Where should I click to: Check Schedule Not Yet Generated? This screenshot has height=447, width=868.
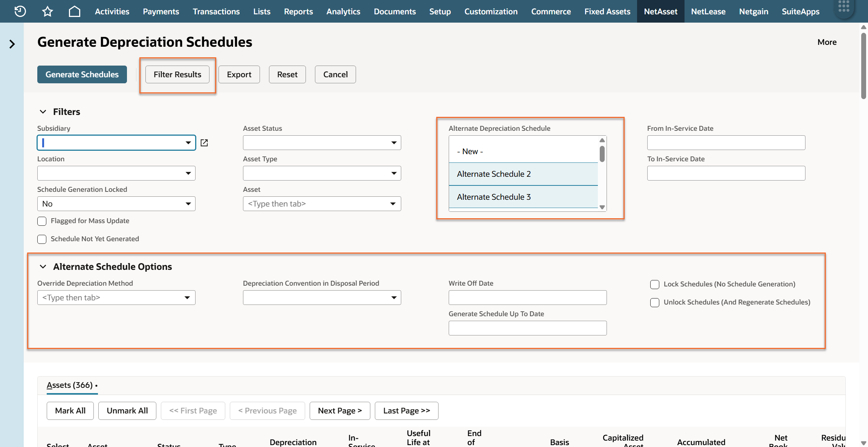[42, 239]
